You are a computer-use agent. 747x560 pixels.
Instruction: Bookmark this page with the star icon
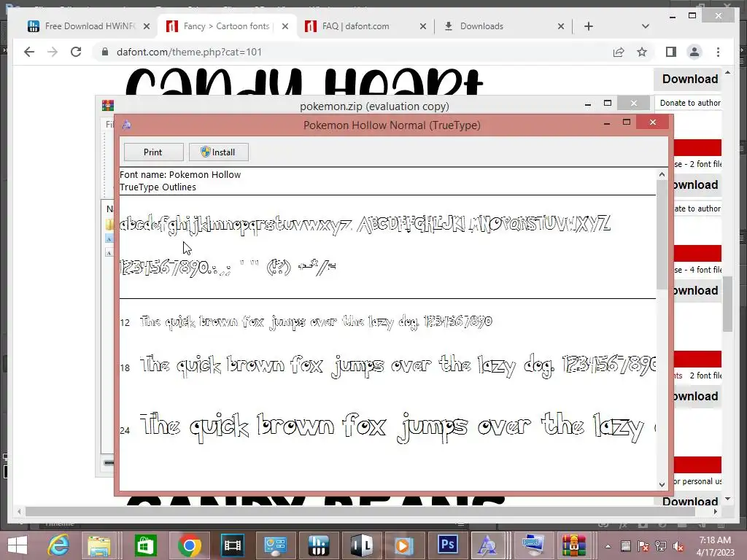click(642, 52)
